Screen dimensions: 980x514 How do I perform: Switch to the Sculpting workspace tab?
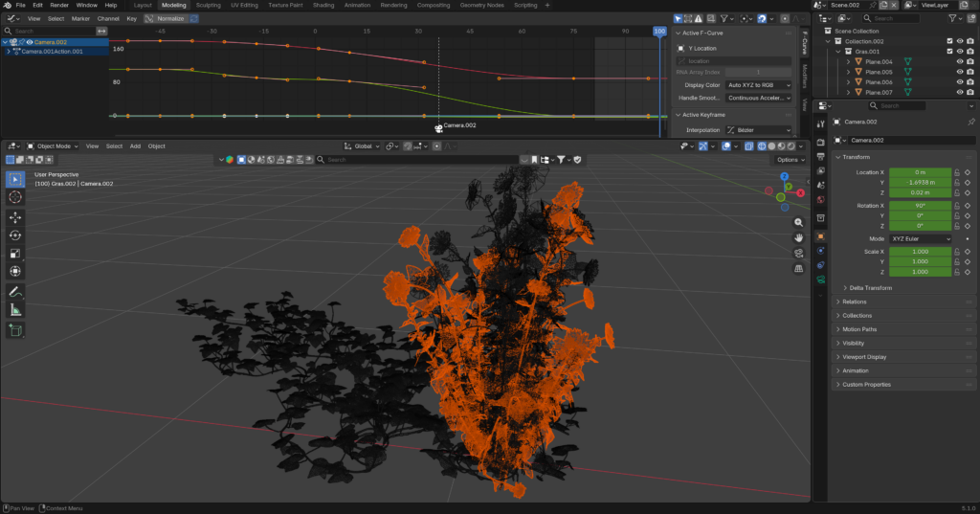(x=208, y=5)
